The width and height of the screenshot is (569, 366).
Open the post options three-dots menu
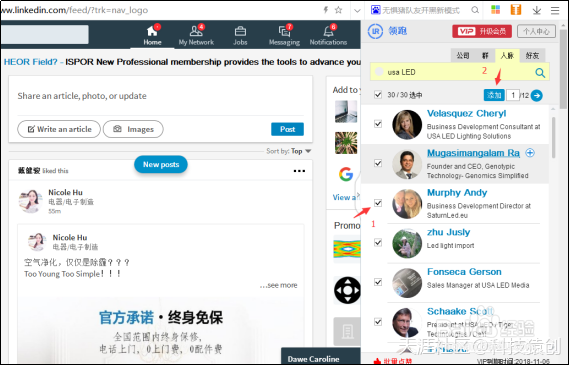tap(299, 171)
